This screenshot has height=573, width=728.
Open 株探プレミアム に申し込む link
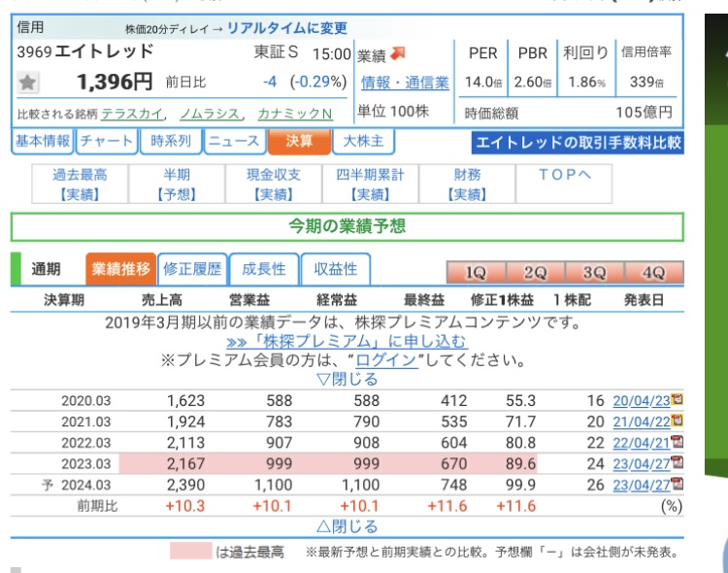[x=347, y=342]
